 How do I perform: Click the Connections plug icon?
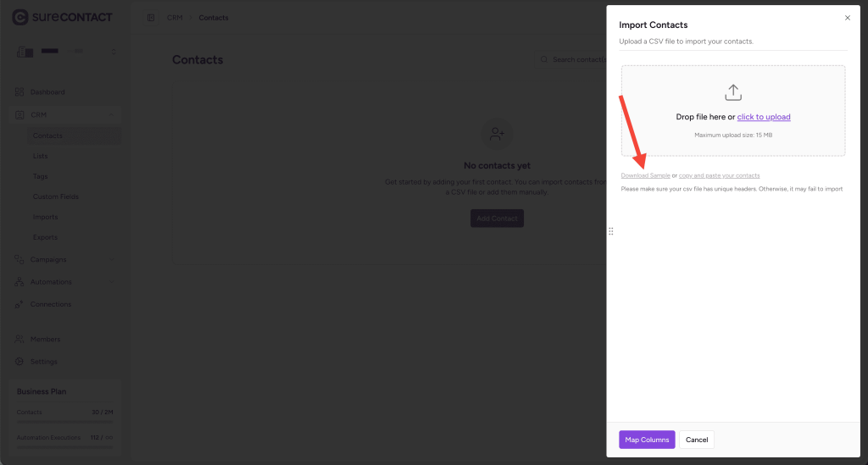[x=19, y=304]
